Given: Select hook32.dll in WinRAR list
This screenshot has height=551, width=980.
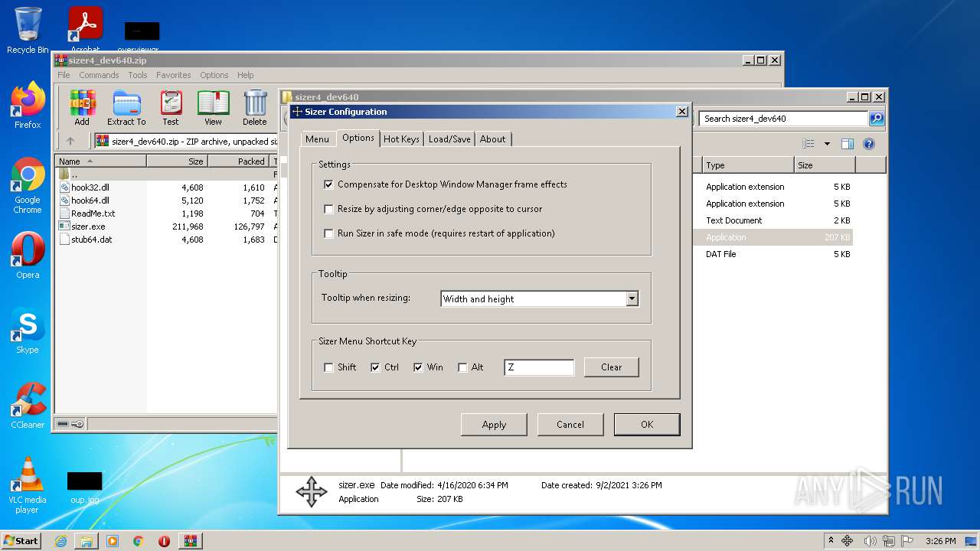Looking at the screenshot, I should tap(90, 187).
